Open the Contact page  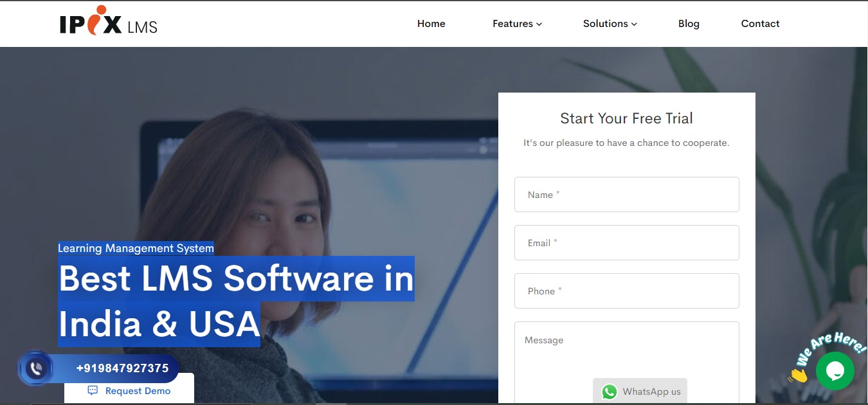[x=760, y=24]
